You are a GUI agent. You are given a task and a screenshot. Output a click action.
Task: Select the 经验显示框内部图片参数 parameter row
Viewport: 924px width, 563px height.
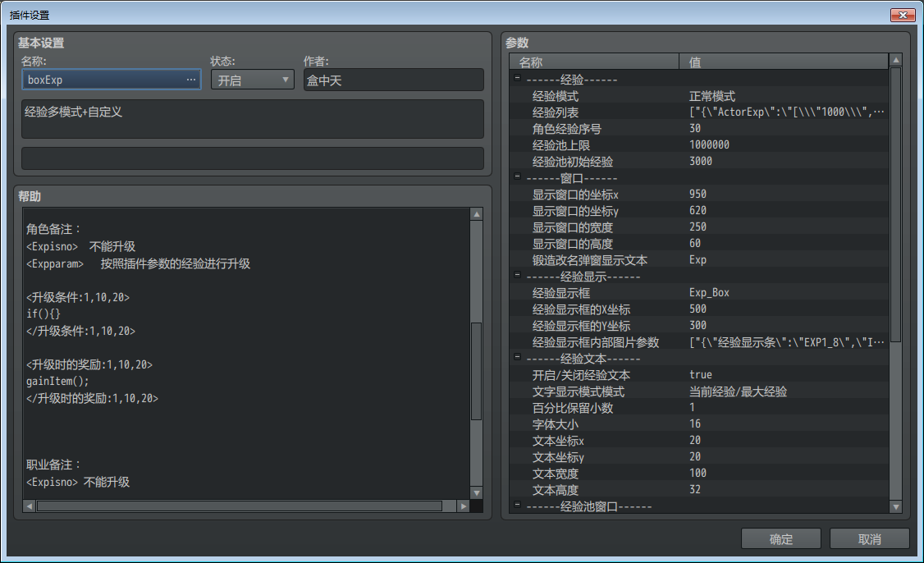point(699,342)
